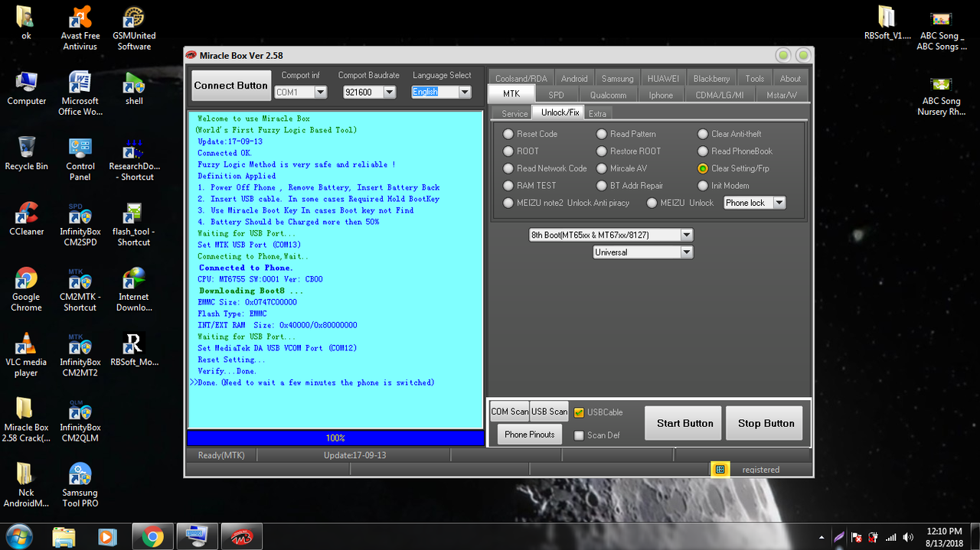Launch InfinityBox CM2SPD icon

click(80, 224)
